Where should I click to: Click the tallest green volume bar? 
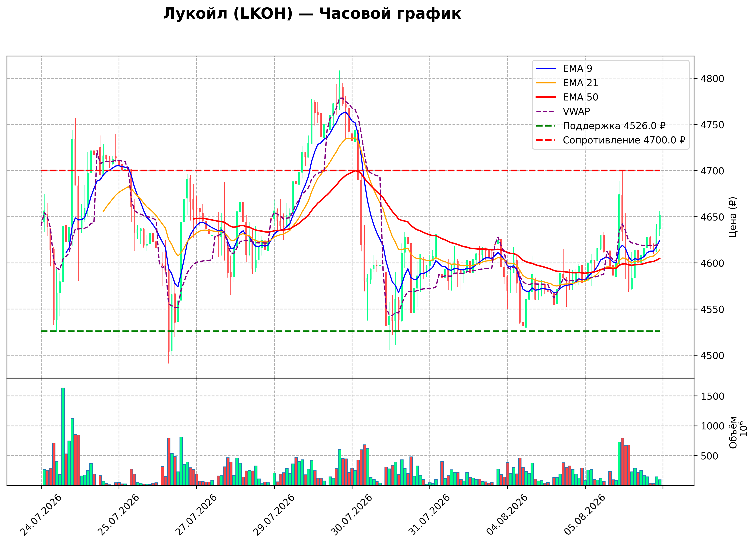pyautogui.click(x=63, y=437)
